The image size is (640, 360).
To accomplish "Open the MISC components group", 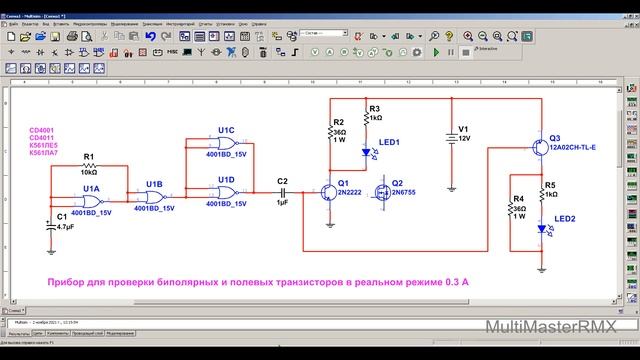I will click(172, 52).
